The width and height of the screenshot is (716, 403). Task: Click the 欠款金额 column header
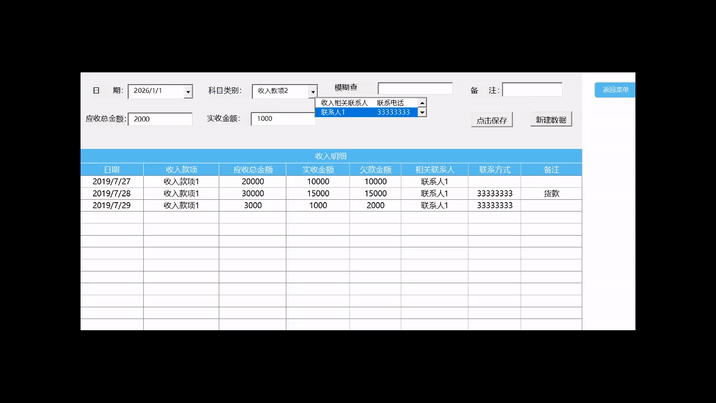pyautogui.click(x=376, y=170)
